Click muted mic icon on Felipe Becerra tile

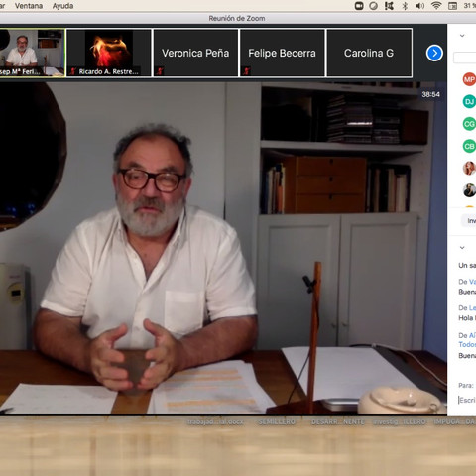246,71
